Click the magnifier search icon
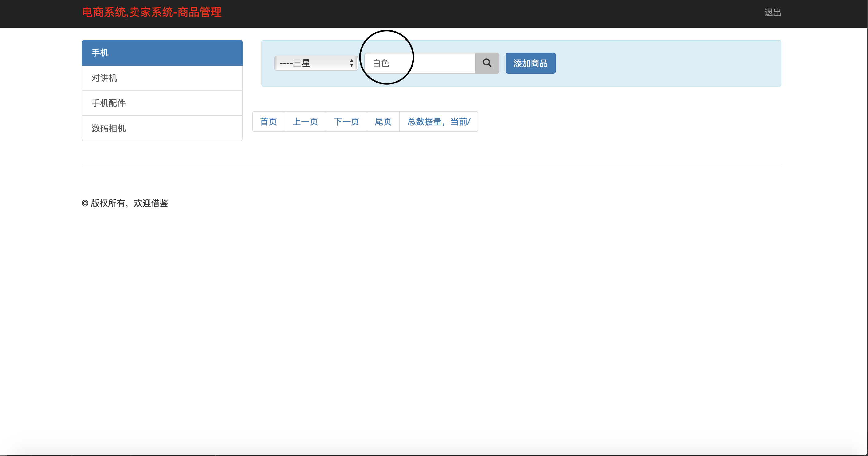Image resolution: width=868 pixels, height=456 pixels. coord(487,63)
